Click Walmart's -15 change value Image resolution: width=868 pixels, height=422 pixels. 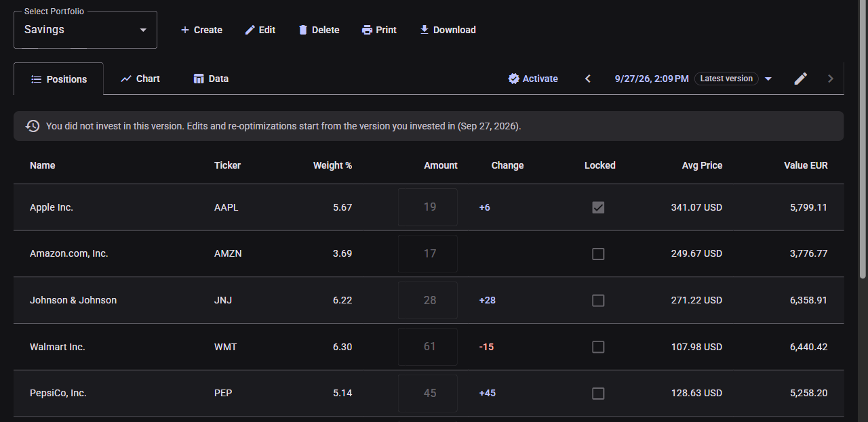point(486,347)
